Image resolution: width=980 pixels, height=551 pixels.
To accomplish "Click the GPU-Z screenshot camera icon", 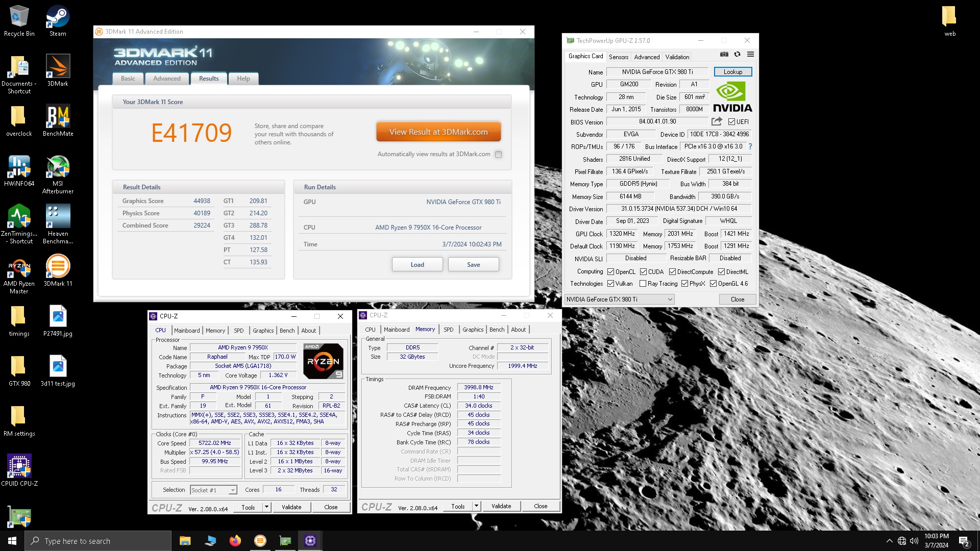I will coord(724,54).
